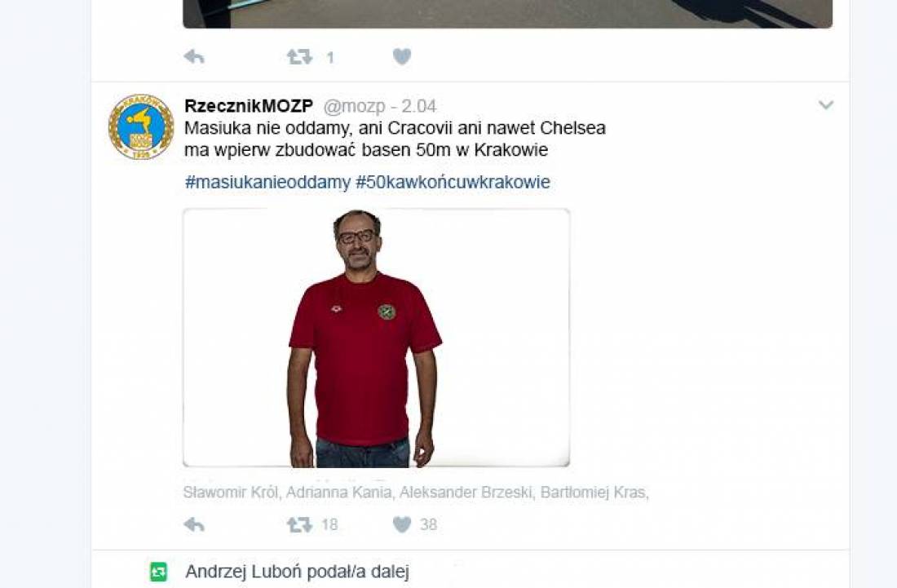Open the RzecznikMOZP profile avatar
The image size is (897, 588).
tap(141, 127)
